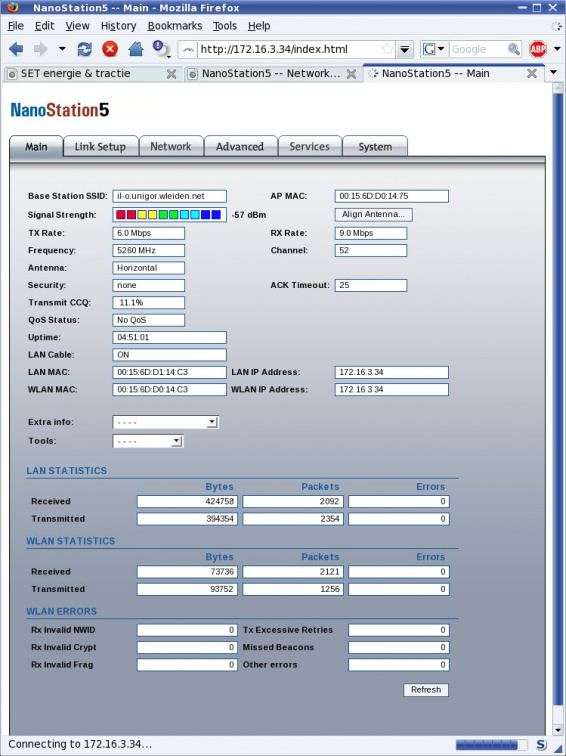Click the Forward arrow button
The image size is (566, 756).
40,49
